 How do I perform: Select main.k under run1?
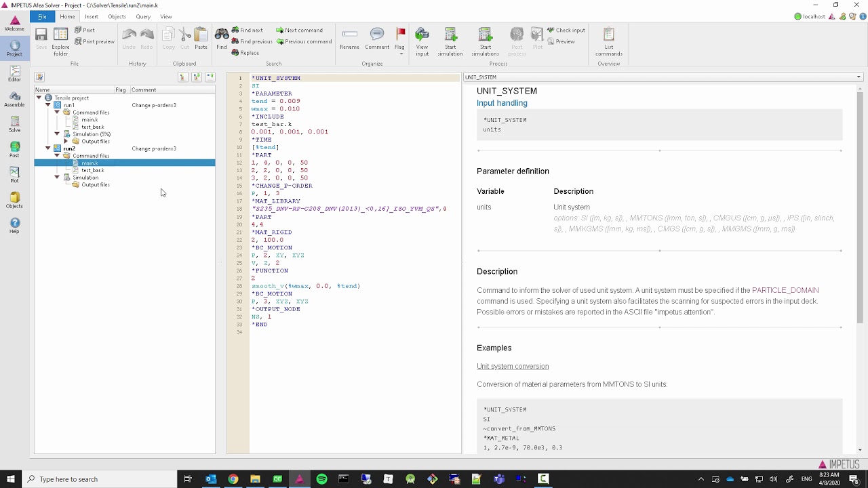click(x=90, y=120)
